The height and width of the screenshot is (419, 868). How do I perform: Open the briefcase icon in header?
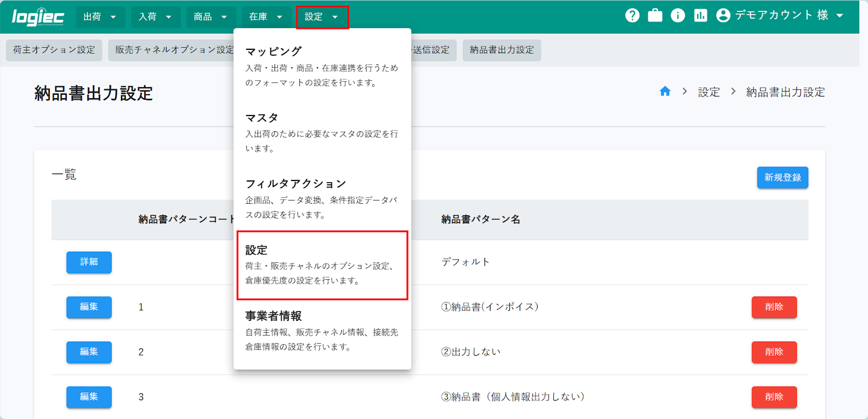(655, 16)
